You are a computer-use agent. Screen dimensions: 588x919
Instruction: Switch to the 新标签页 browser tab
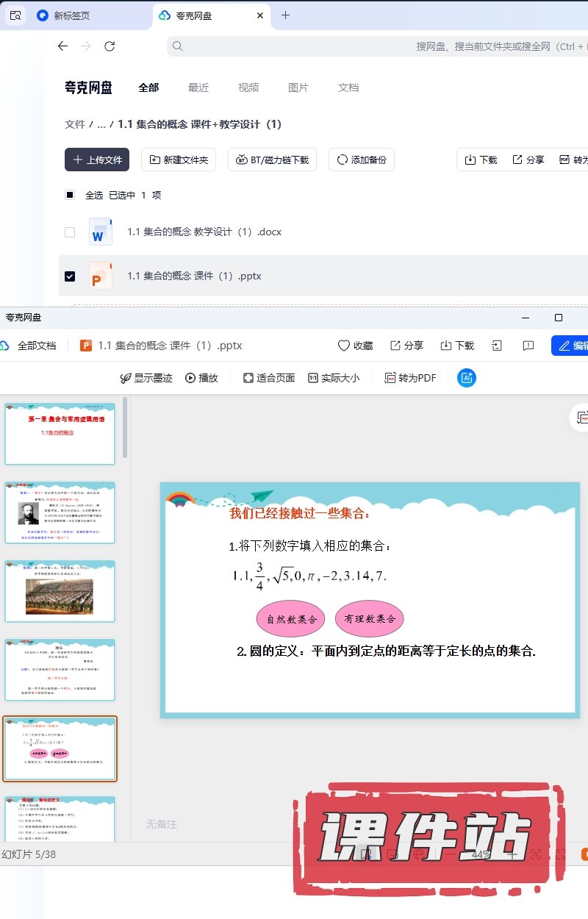(71, 15)
